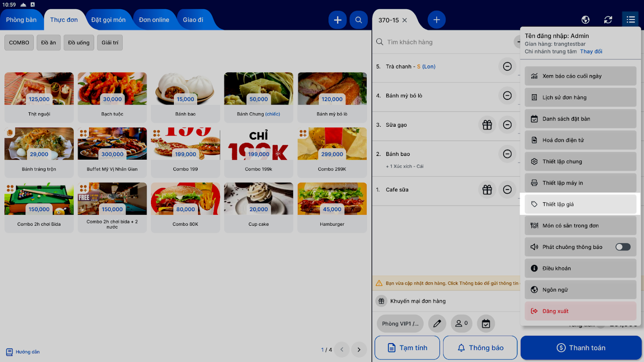Add Buffet Mỹ Vị Nhân Gian
644x362 pixels.
click(x=112, y=152)
